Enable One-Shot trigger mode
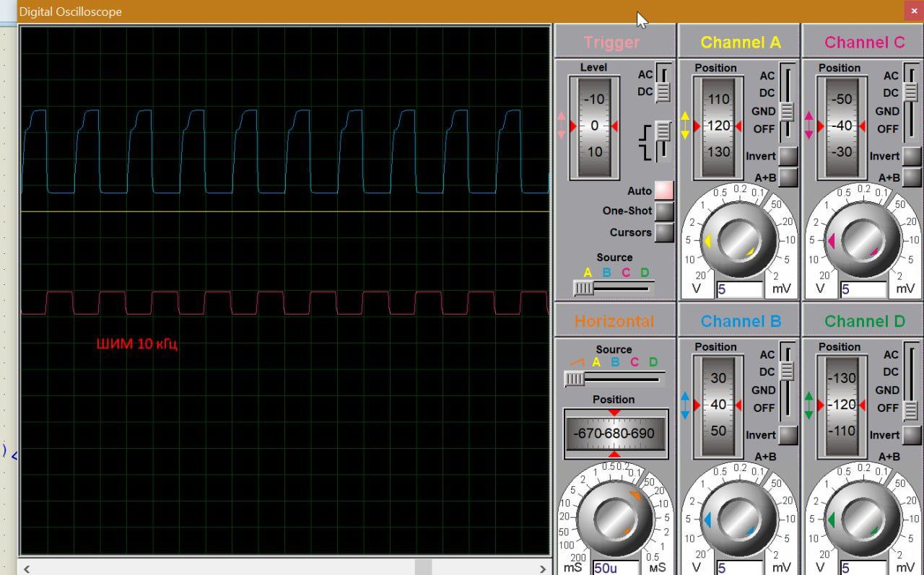The image size is (924, 575). [663, 211]
